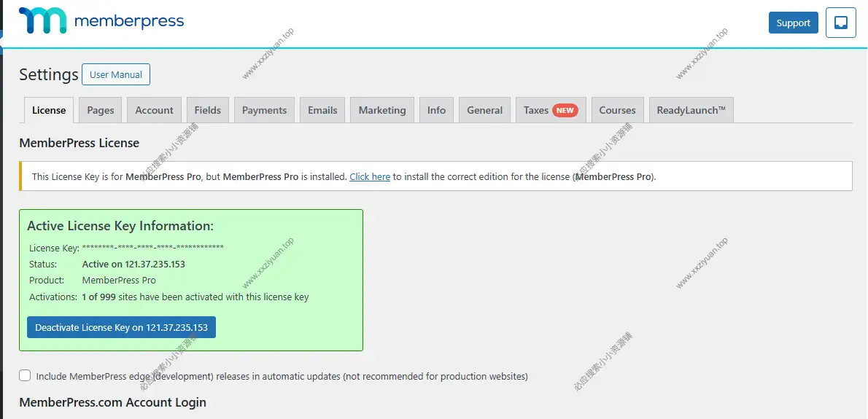Open the ReadyLaunch tab
Viewport: 868px width, 419px height.
(x=691, y=110)
